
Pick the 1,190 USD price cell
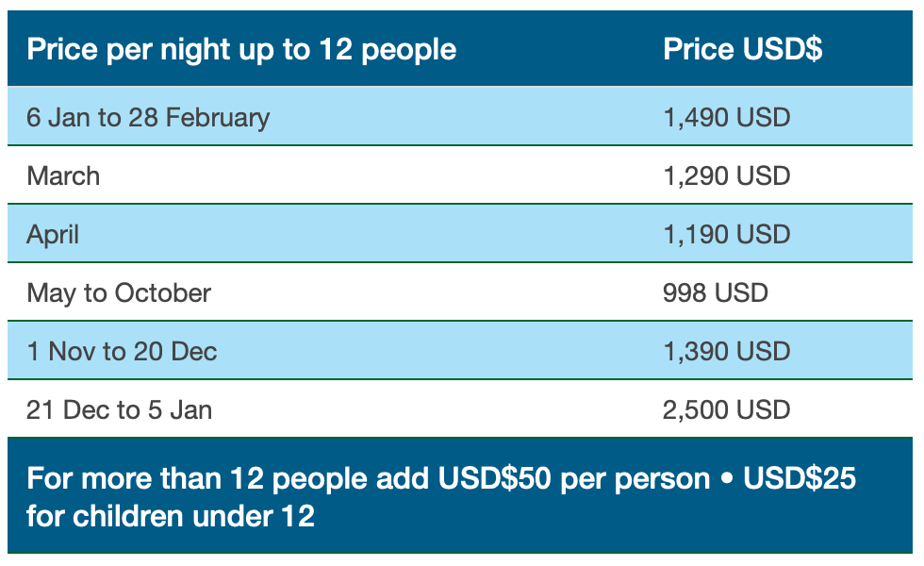tap(727, 234)
